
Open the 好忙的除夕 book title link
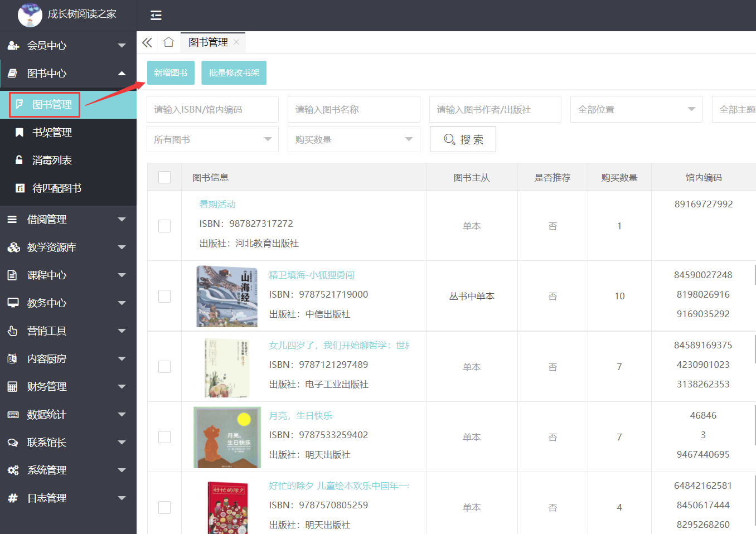click(x=338, y=486)
